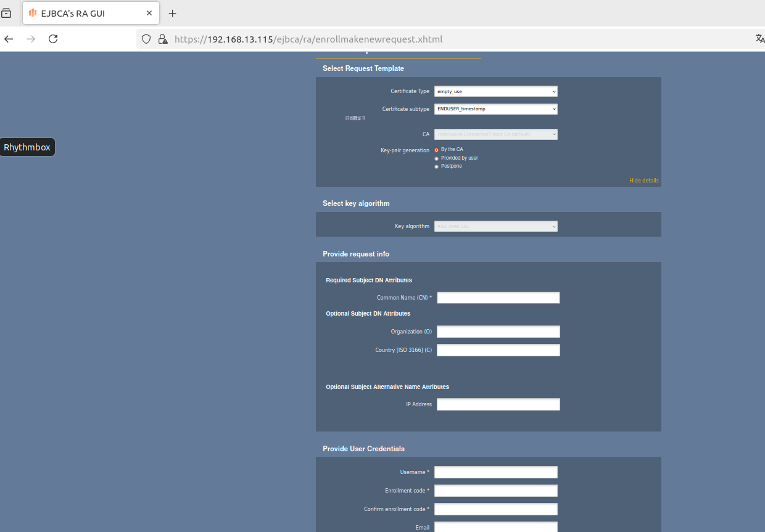Click the browser back arrow
765x532 pixels.
click(x=9, y=39)
